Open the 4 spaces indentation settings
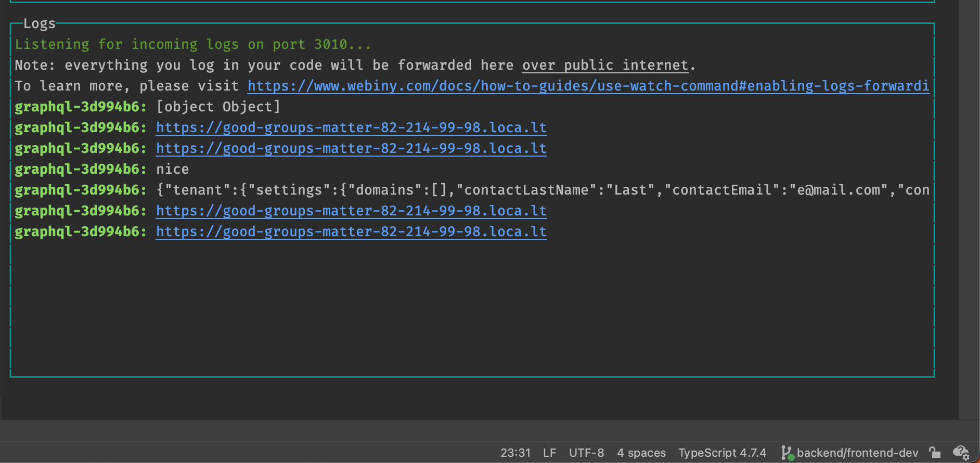 641,453
